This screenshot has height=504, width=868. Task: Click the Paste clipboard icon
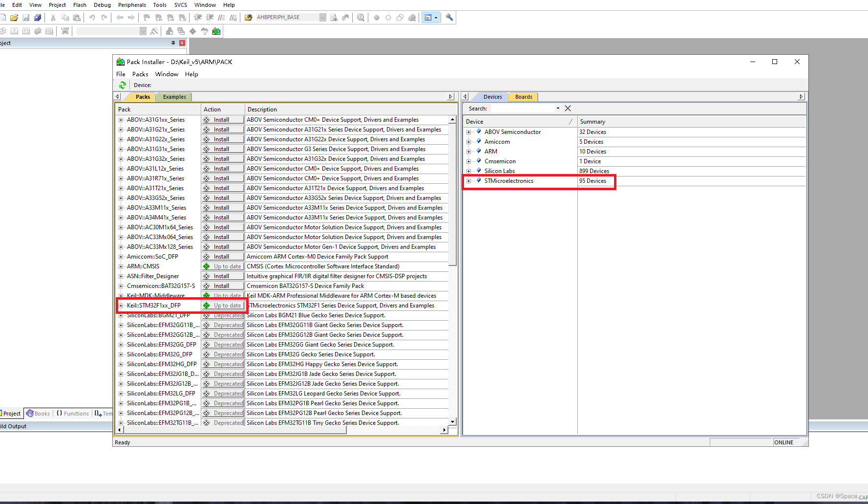[x=77, y=18]
